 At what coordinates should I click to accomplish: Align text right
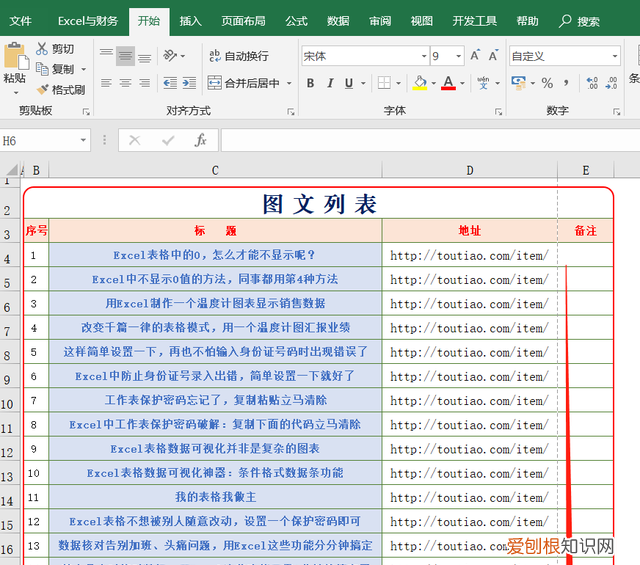[x=144, y=83]
